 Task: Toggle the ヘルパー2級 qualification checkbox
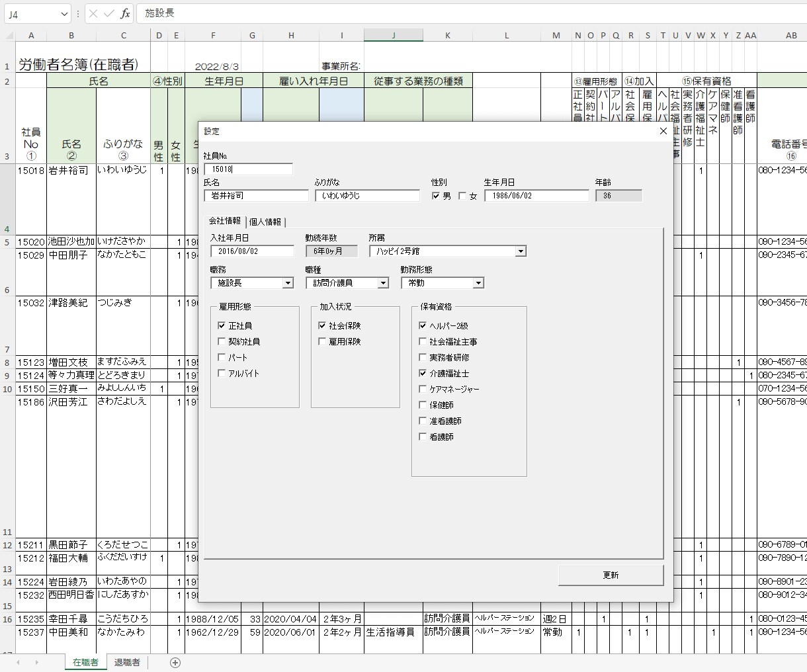[423, 325]
